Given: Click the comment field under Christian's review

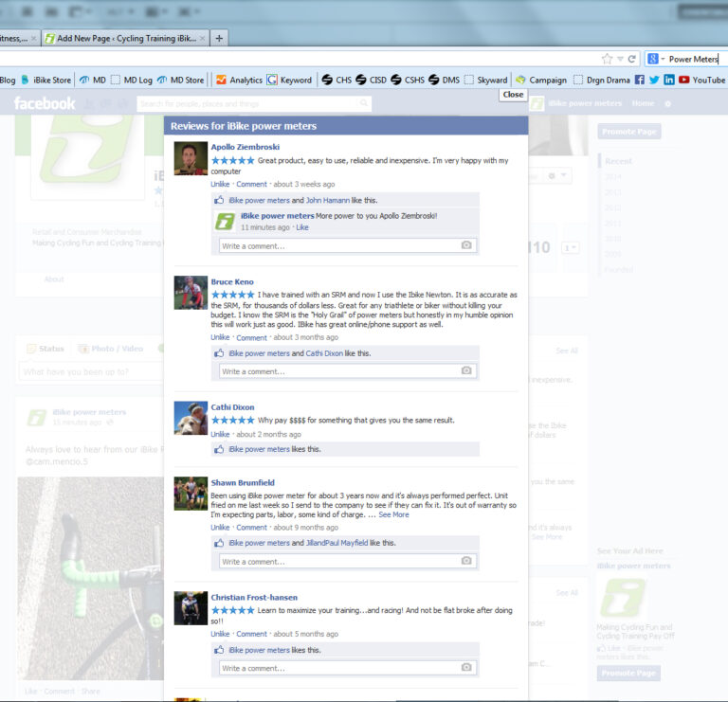Looking at the screenshot, I should coord(337,668).
